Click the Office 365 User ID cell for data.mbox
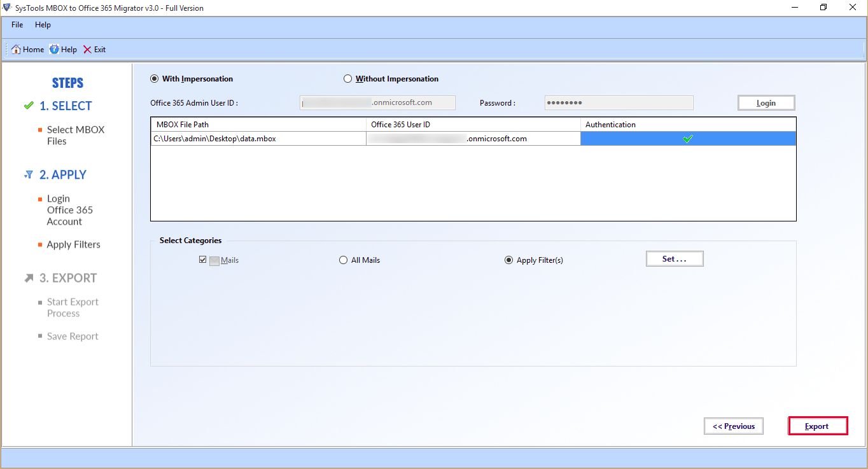This screenshot has width=868, height=469. (473, 138)
